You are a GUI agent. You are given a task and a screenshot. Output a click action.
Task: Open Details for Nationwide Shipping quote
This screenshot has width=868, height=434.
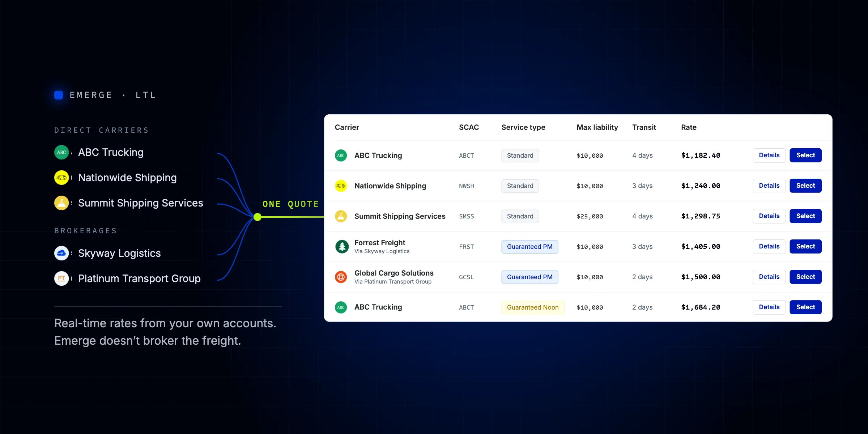[769, 186]
